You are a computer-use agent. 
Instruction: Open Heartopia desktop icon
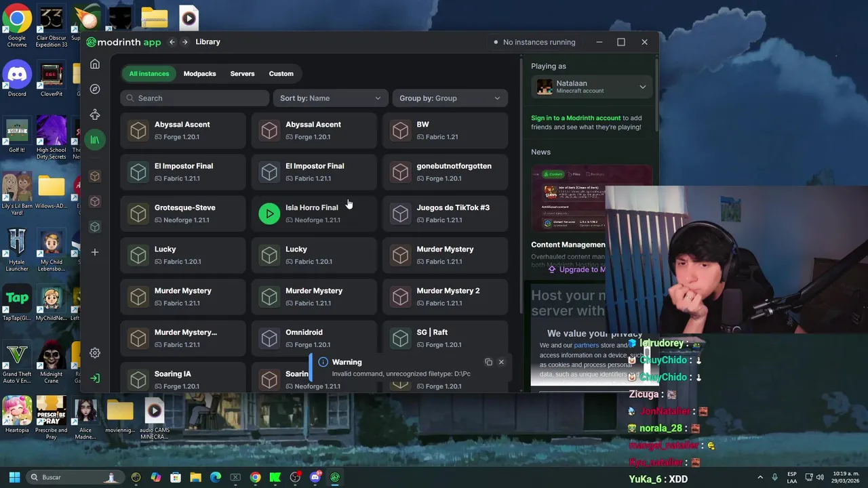pyautogui.click(x=17, y=415)
